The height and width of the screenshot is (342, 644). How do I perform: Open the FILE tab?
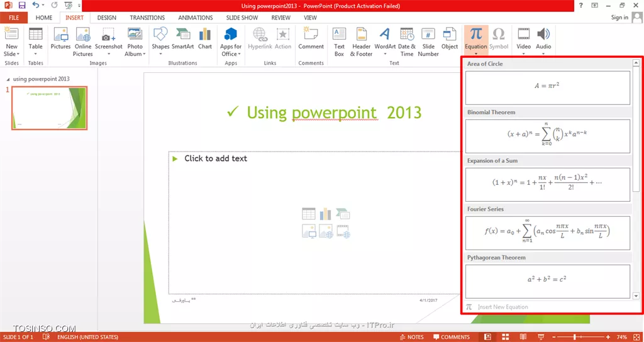click(x=14, y=18)
